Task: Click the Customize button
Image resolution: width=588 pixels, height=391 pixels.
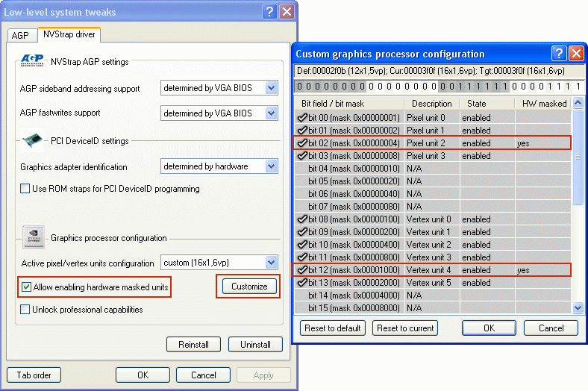Action: point(249,287)
